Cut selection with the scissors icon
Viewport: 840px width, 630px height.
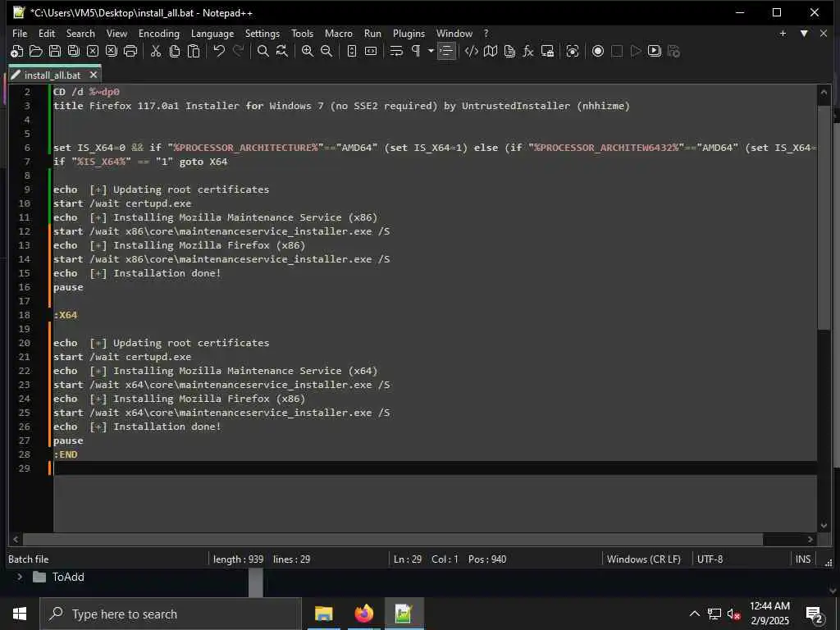(x=156, y=51)
